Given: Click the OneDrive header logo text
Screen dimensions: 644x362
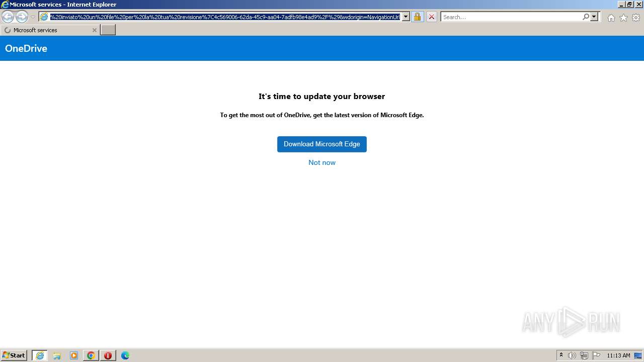Looking at the screenshot, I should coord(26,48).
